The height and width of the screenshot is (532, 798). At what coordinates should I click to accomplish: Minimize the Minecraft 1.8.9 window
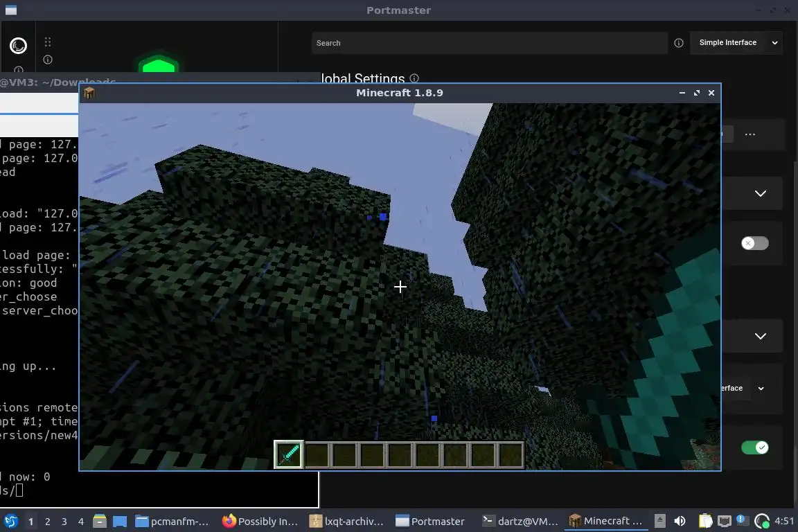[682, 93]
